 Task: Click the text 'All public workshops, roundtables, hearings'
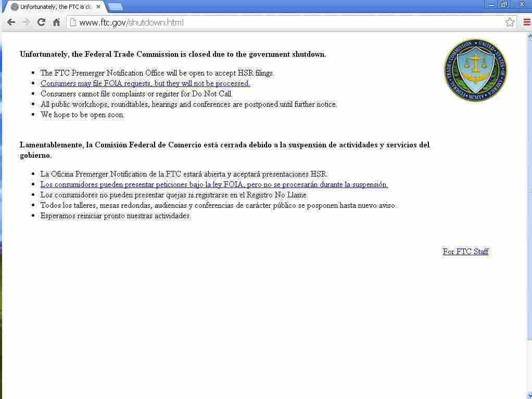click(188, 105)
